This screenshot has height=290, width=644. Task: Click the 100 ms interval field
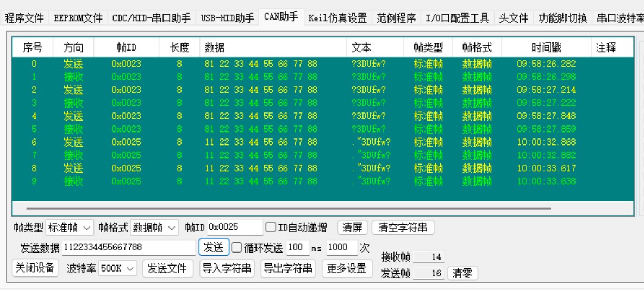point(297,248)
